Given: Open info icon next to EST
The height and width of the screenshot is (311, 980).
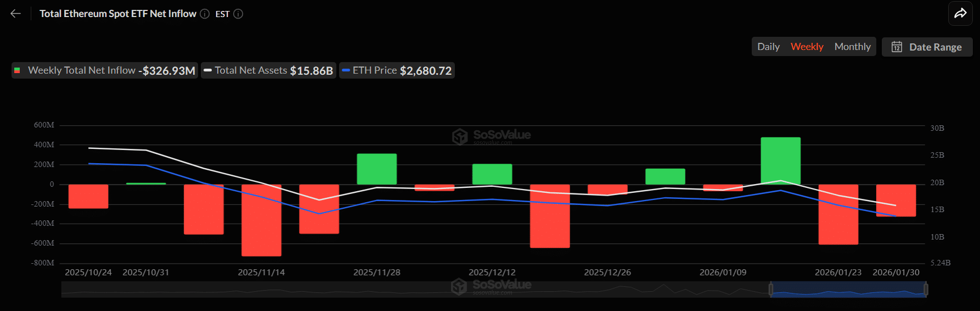Looking at the screenshot, I should click(x=238, y=14).
